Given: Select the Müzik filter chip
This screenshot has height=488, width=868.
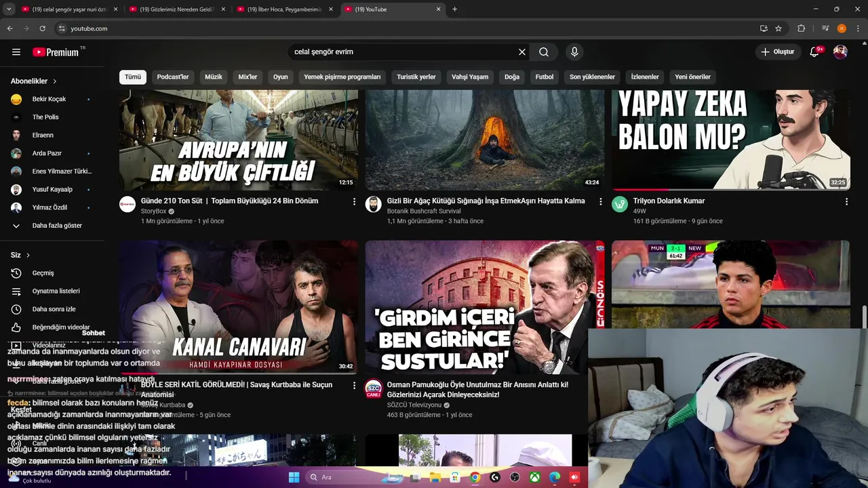Looking at the screenshot, I should point(214,77).
